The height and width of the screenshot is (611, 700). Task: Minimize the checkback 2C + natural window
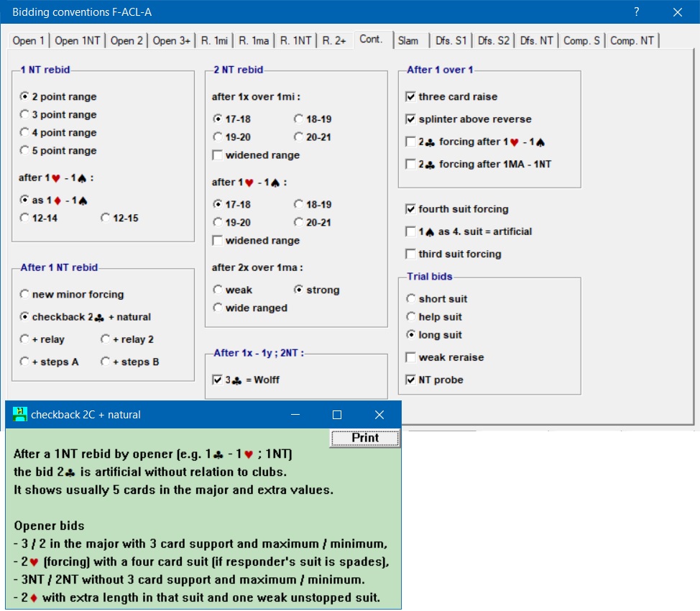point(294,415)
